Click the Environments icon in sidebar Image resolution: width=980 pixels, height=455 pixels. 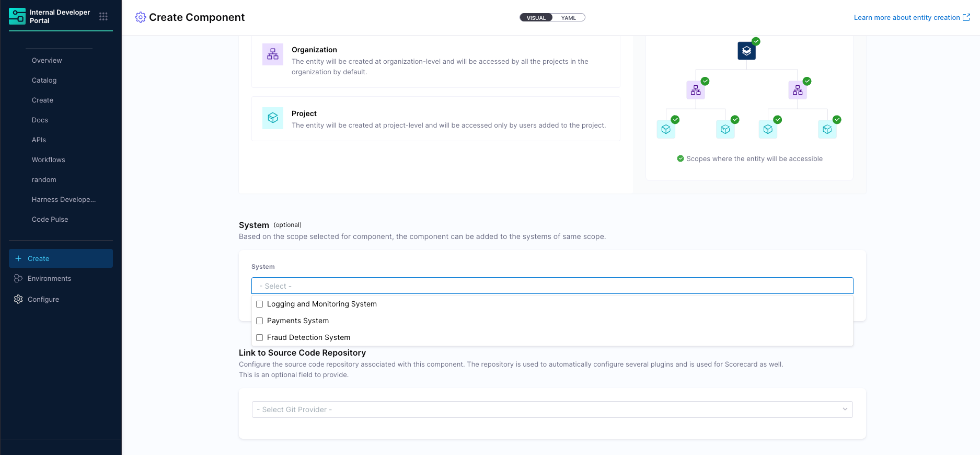click(x=18, y=278)
